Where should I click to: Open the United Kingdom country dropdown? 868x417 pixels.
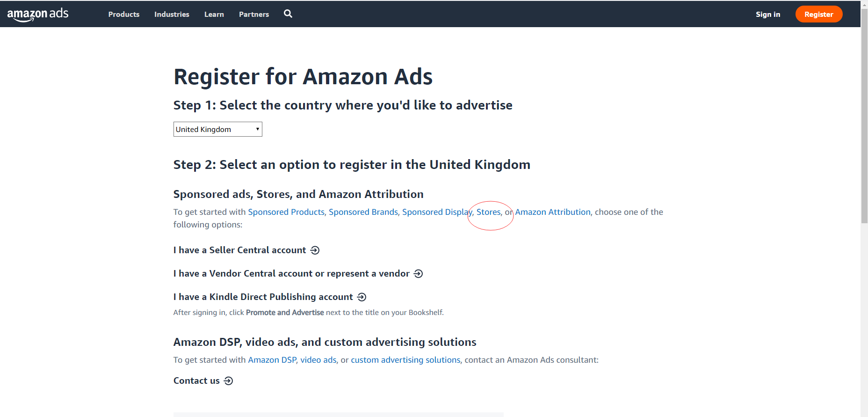[x=218, y=129]
